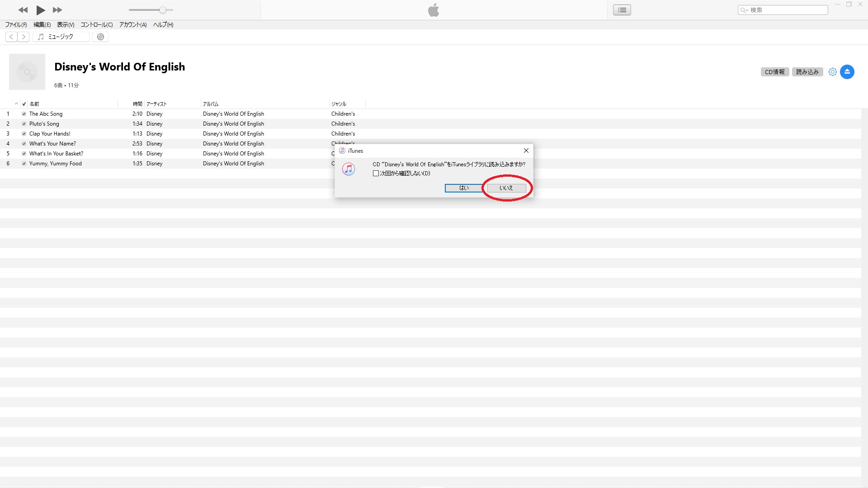Select track 4 What's Your Name
The image size is (868, 488).
pos(52,144)
